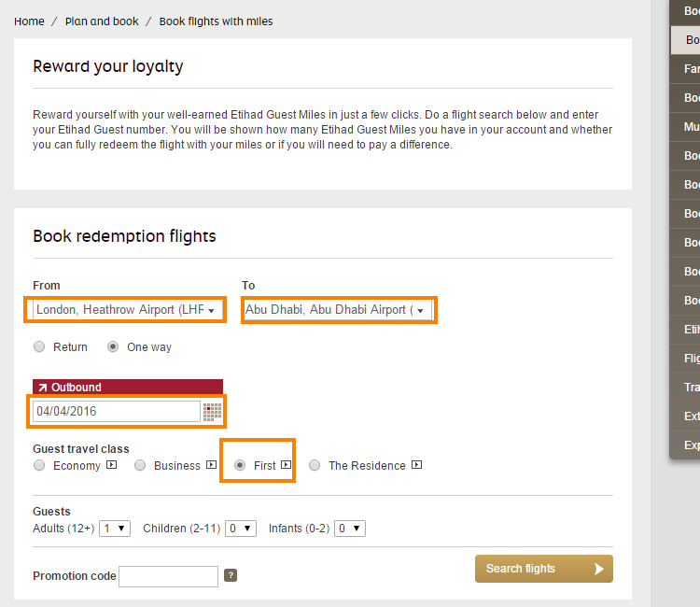Open the 'Far...' item in the side menu
The image size is (700, 607).
tap(691, 69)
